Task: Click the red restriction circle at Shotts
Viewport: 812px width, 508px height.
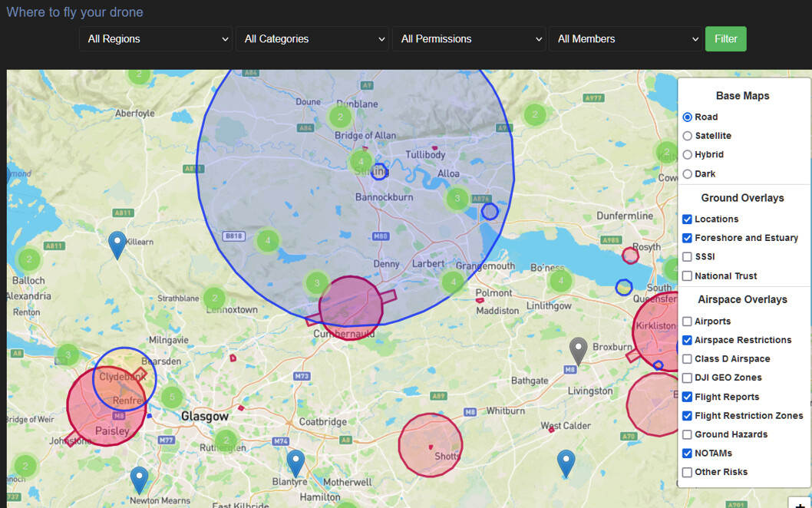Action: coord(431,445)
